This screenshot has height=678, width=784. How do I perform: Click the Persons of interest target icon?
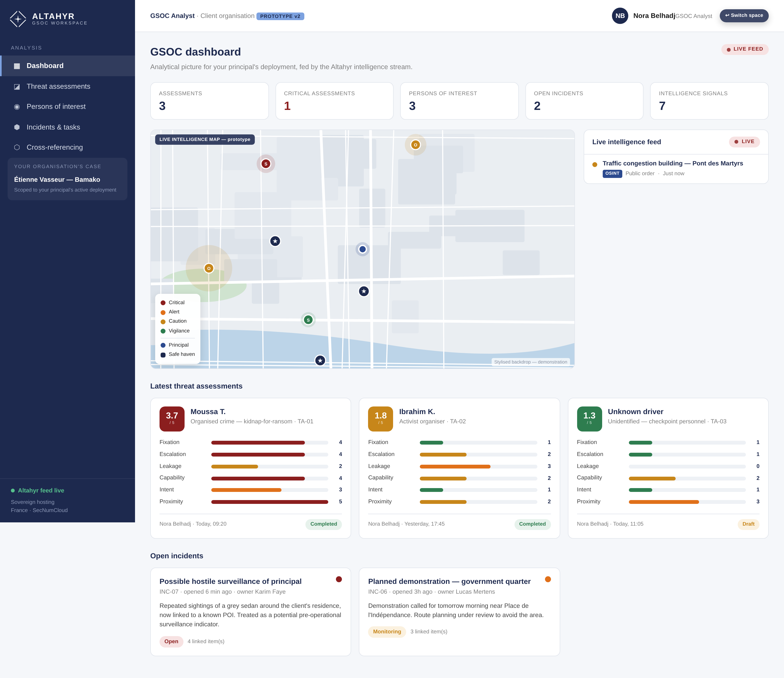(x=17, y=107)
